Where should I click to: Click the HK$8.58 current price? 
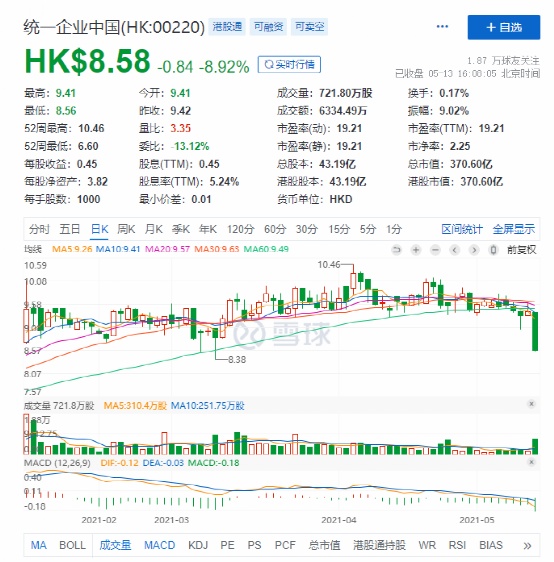87,61
